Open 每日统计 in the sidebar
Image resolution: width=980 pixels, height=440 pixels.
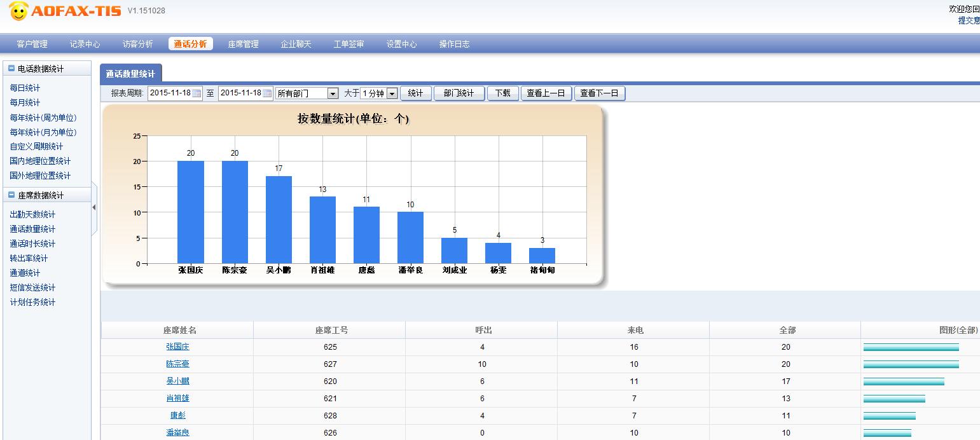point(25,88)
